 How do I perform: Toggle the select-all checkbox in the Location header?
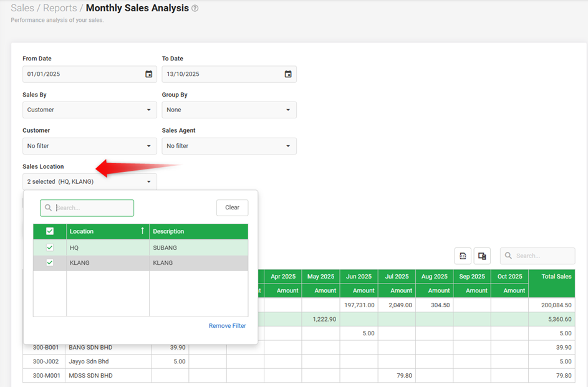[x=50, y=231]
